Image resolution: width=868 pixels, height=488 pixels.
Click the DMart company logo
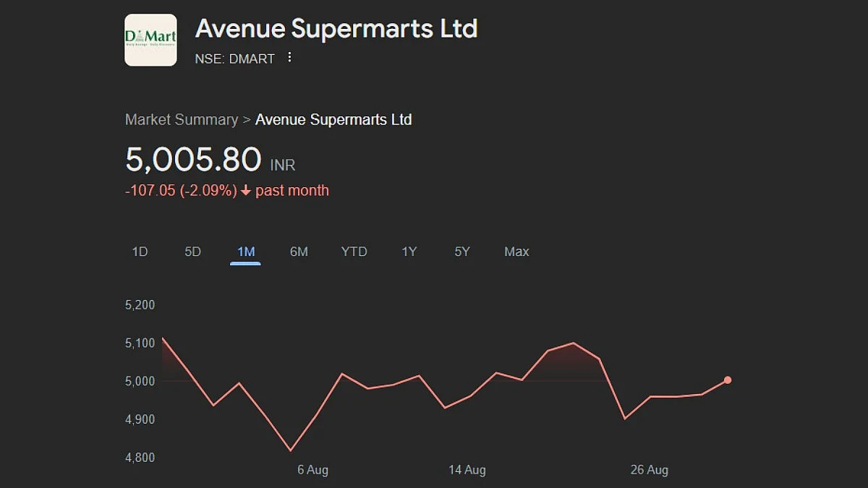click(150, 40)
